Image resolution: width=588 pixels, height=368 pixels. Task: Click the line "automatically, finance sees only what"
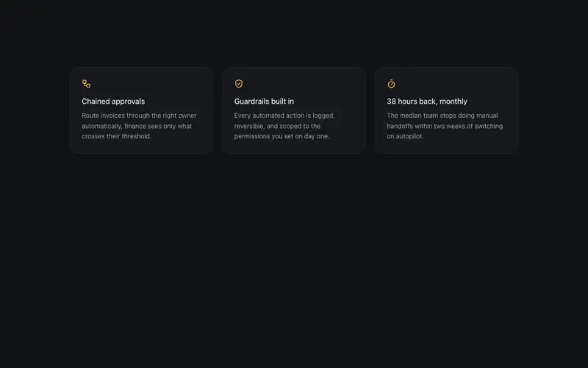coord(137,126)
